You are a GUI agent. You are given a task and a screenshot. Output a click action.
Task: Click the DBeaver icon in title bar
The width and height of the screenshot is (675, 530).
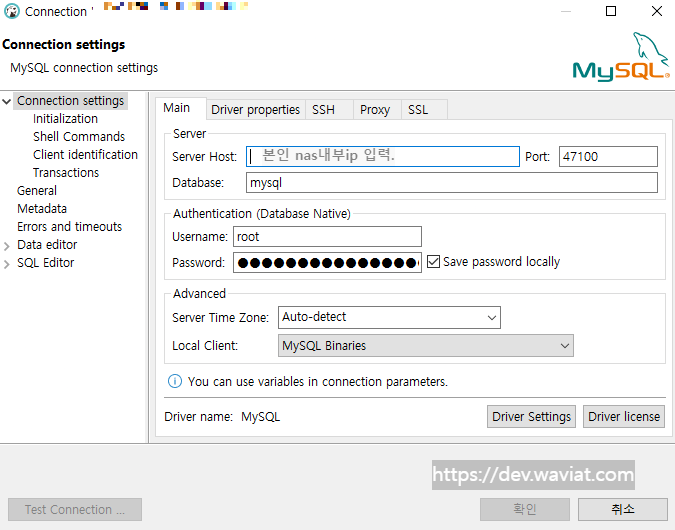click(x=12, y=11)
